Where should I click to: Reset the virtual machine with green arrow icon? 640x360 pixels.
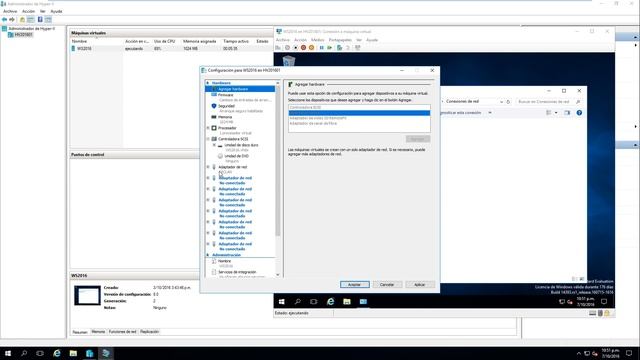pyautogui.click(x=330, y=48)
